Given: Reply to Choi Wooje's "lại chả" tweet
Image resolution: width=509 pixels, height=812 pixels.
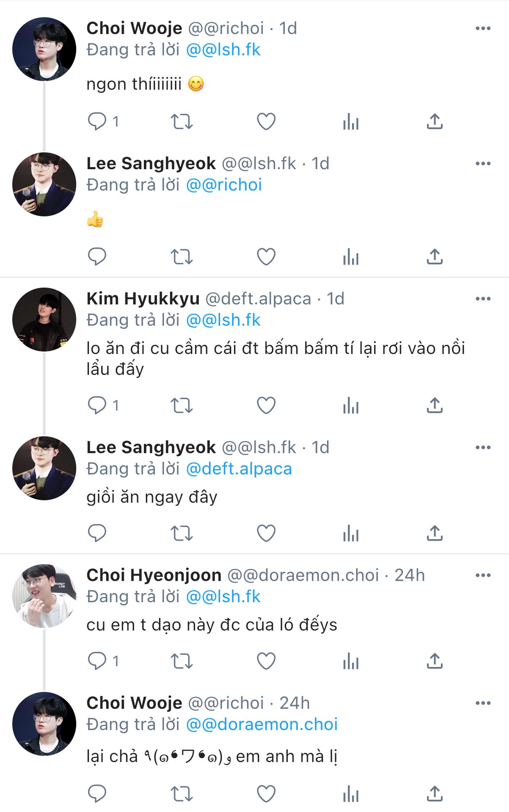Looking at the screenshot, I should click(x=97, y=794).
